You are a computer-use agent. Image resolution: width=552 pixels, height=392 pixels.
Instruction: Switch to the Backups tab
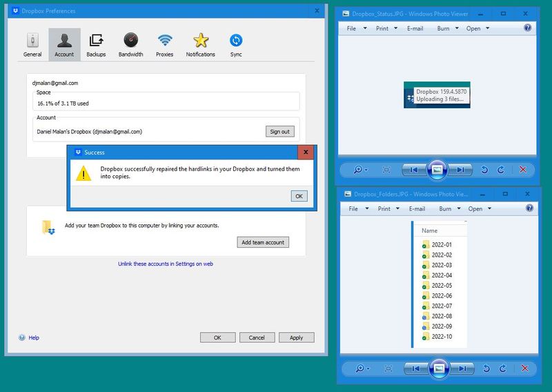[96, 45]
